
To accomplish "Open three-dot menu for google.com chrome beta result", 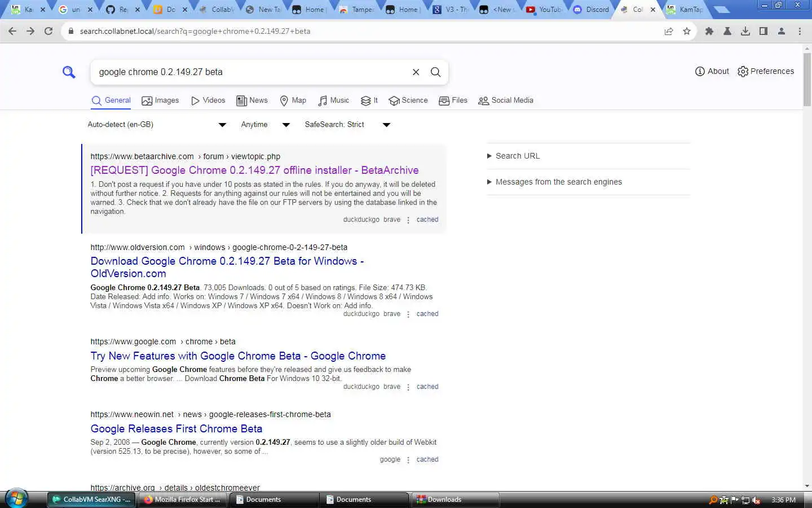I will [408, 387].
